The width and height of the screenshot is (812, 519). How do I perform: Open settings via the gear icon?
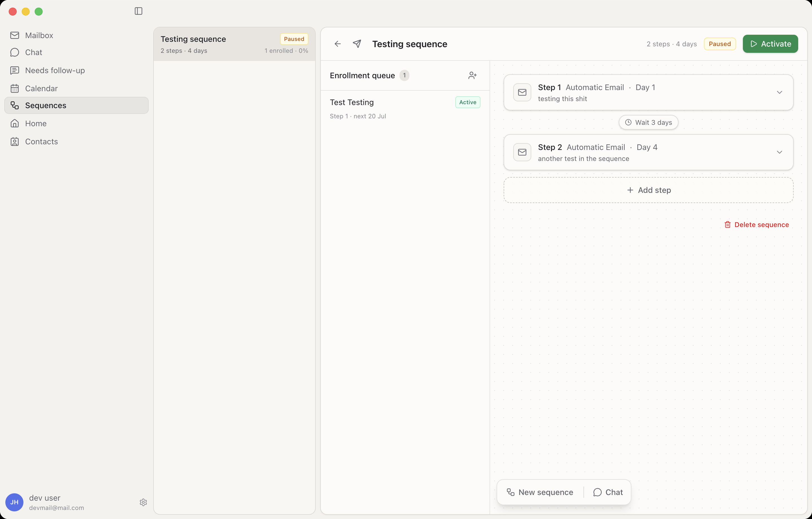[x=143, y=502]
